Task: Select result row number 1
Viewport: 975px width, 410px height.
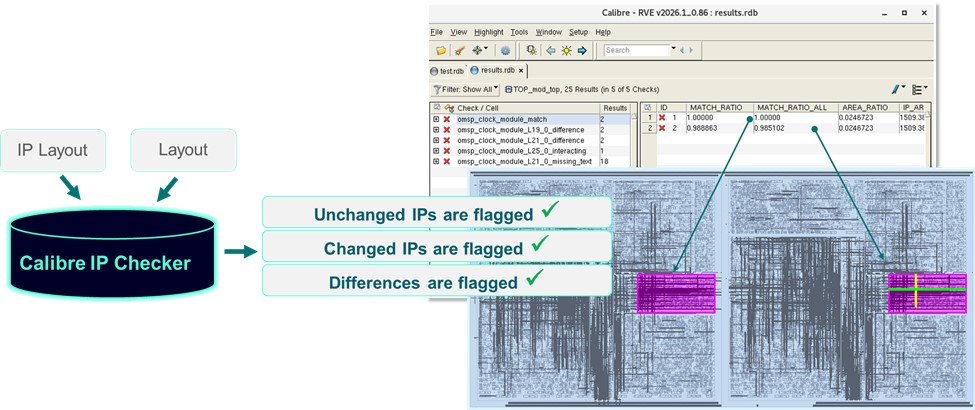Action: 649,117
